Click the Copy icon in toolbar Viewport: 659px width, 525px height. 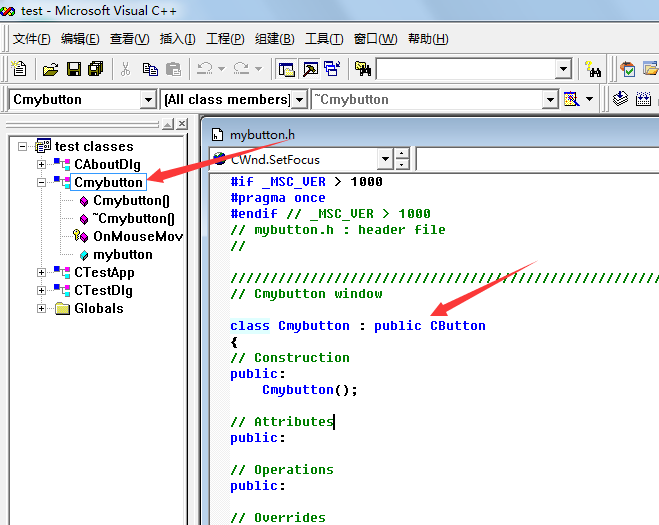150,69
